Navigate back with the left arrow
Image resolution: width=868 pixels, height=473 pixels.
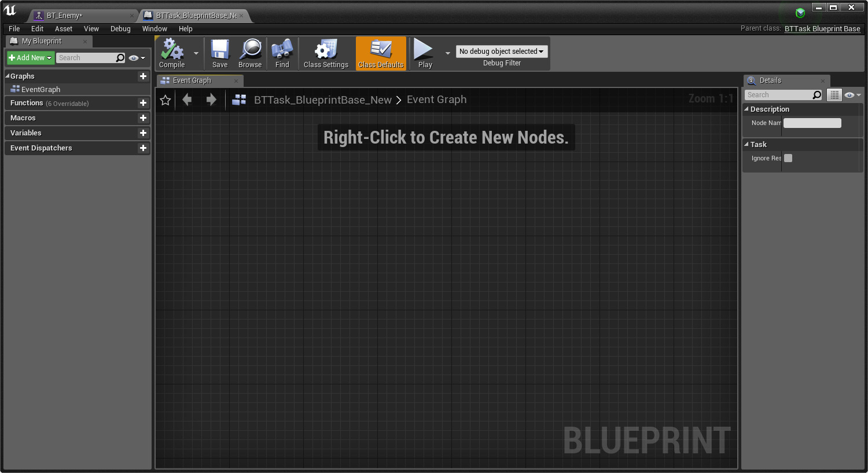[x=187, y=100]
